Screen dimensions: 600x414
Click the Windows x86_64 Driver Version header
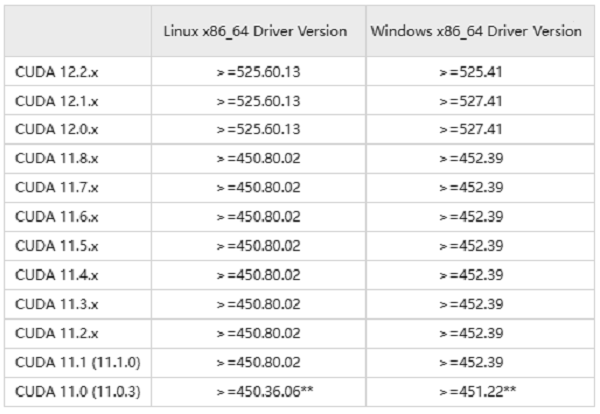(475, 32)
